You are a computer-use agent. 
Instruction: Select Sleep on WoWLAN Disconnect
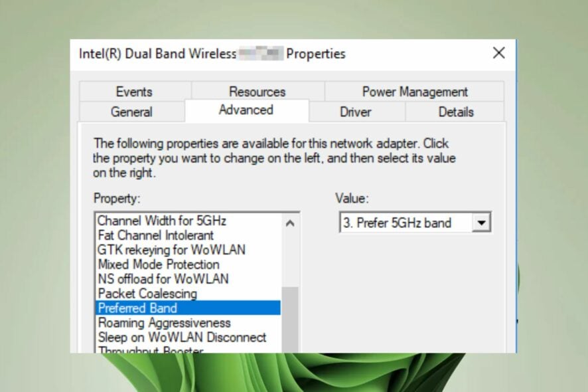tap(182, 338)
